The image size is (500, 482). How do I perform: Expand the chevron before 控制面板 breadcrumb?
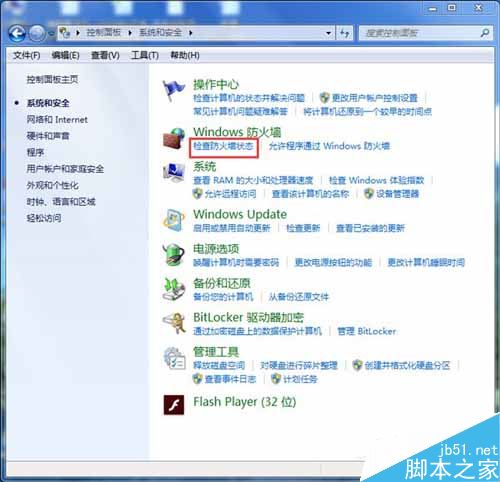(x=78, y=33)
